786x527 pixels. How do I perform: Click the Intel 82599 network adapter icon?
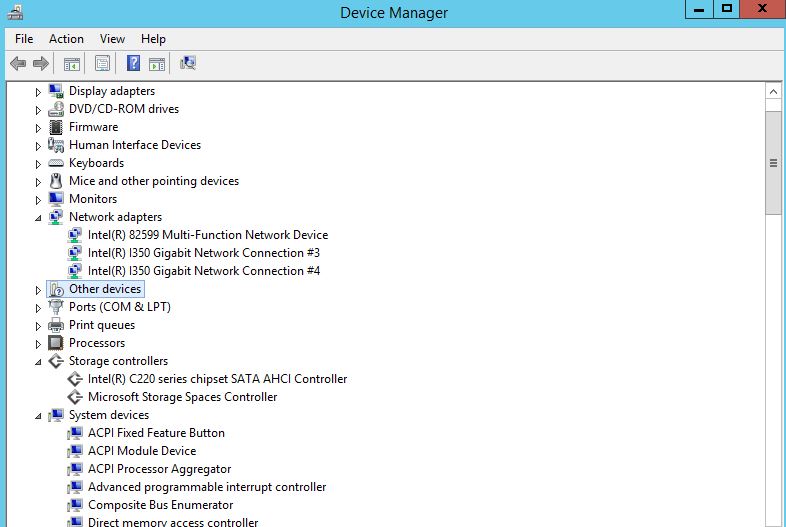(75, 235)
